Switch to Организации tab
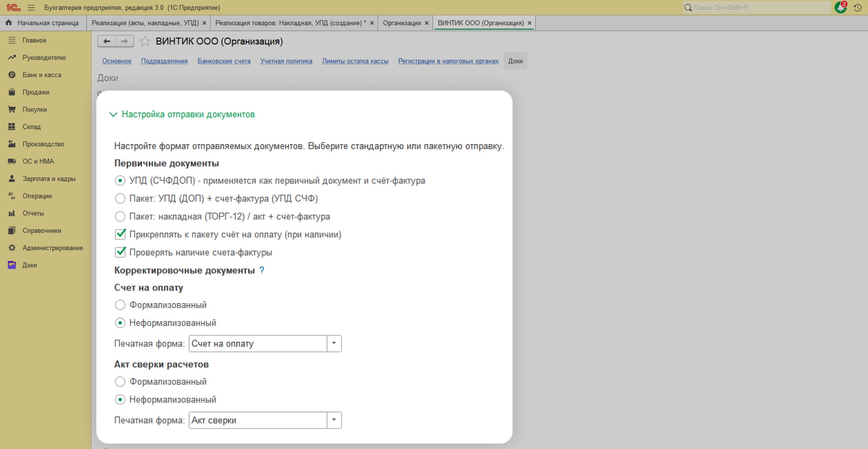Viewport: 868px width, 449px height. click(402, 23)
